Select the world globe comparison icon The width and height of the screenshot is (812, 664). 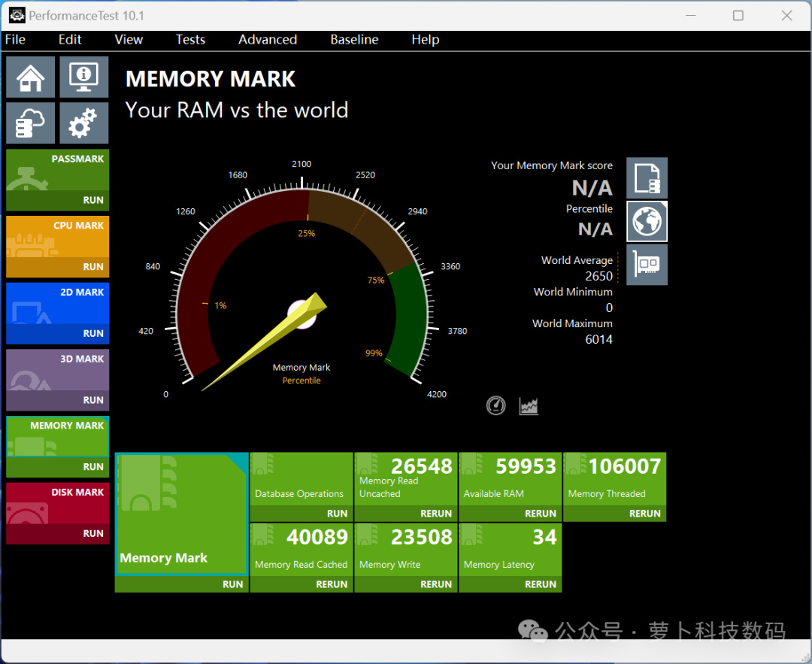[647, 222]
